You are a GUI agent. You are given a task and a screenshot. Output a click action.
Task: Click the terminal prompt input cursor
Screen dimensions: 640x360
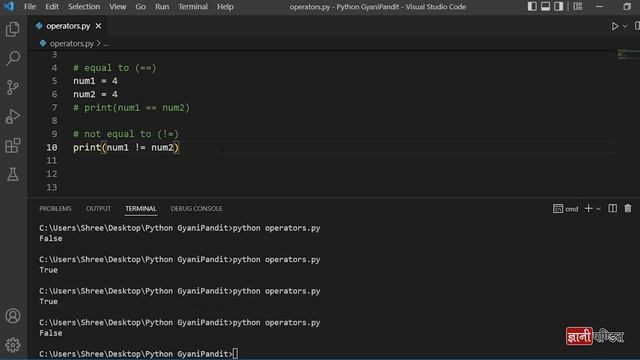(x=236, y=353)
